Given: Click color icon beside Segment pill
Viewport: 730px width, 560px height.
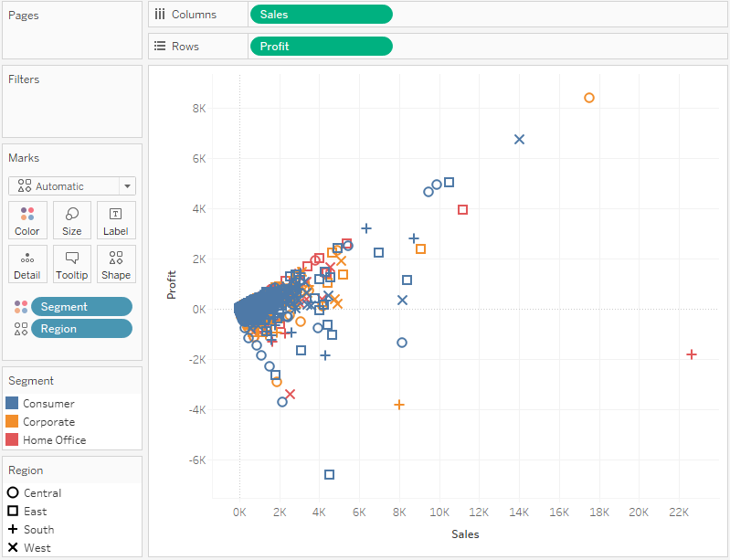Looking at the screenshot, I should coord(20,307).
